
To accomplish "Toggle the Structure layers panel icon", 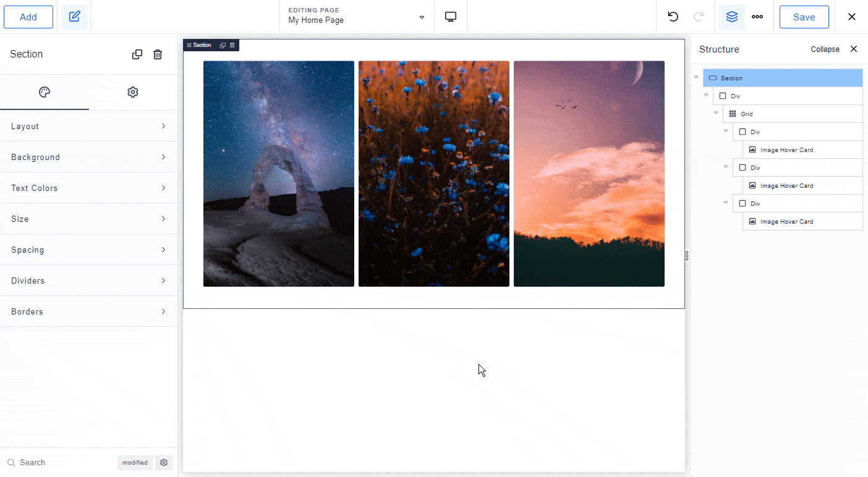I will [732, 17].
